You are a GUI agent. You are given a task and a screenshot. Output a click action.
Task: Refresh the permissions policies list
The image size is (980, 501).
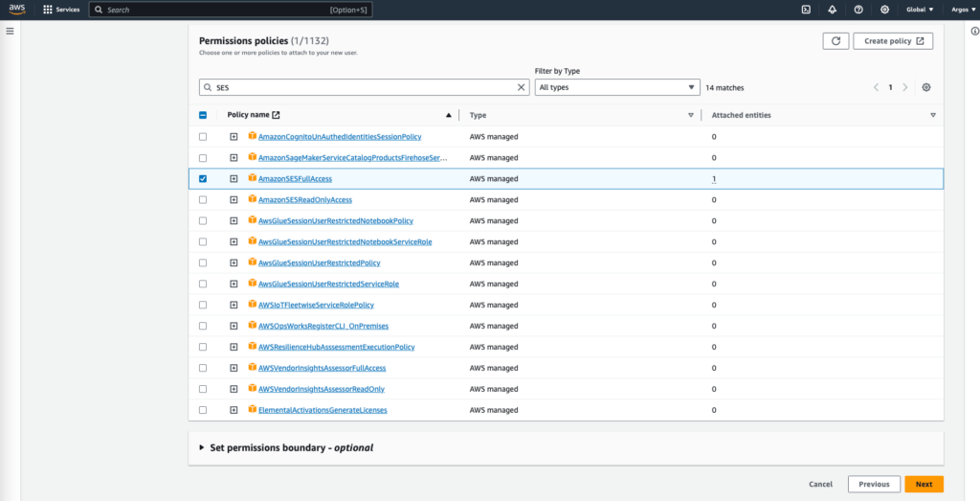835,40
